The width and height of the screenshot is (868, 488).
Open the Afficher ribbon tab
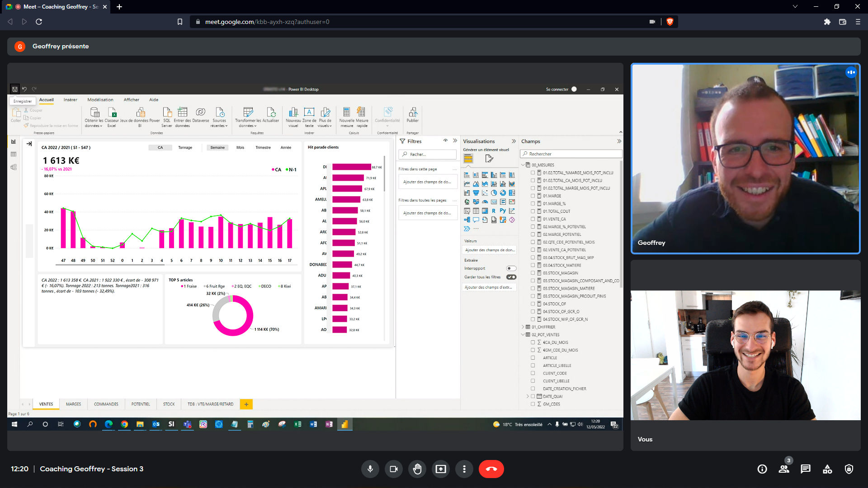coord(132,100)
